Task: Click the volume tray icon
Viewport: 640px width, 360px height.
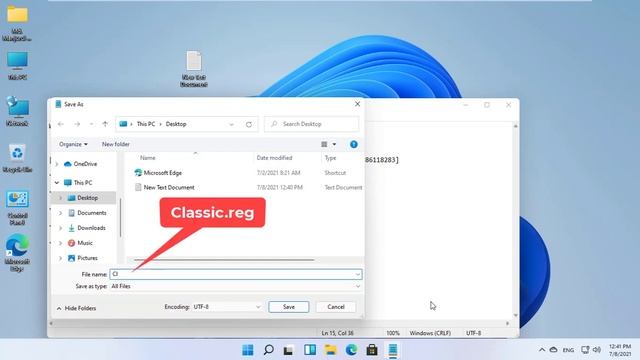Action: pos(597,350)
